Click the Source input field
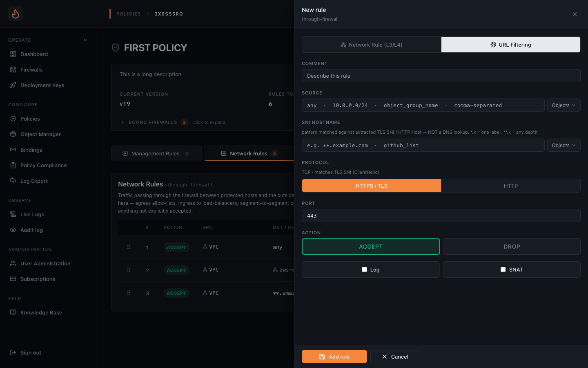This screenshot has height=368, width=588. pos(423,105)
